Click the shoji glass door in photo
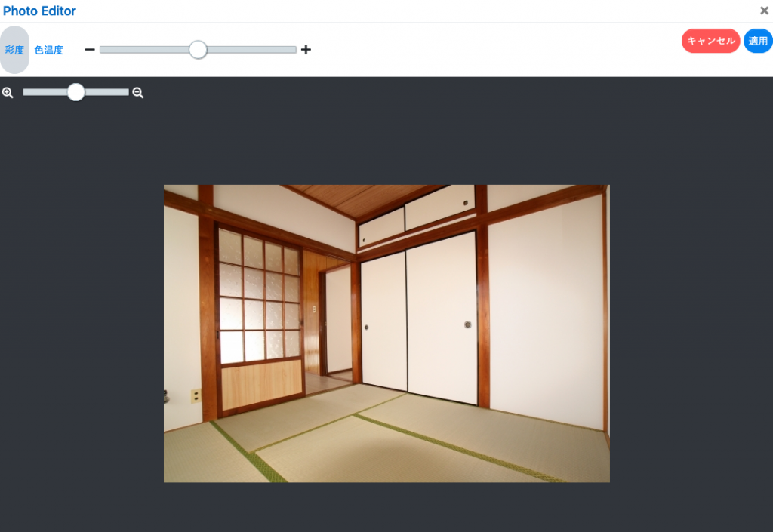Viewport: 773px width, 532px height. pos(258,302)
